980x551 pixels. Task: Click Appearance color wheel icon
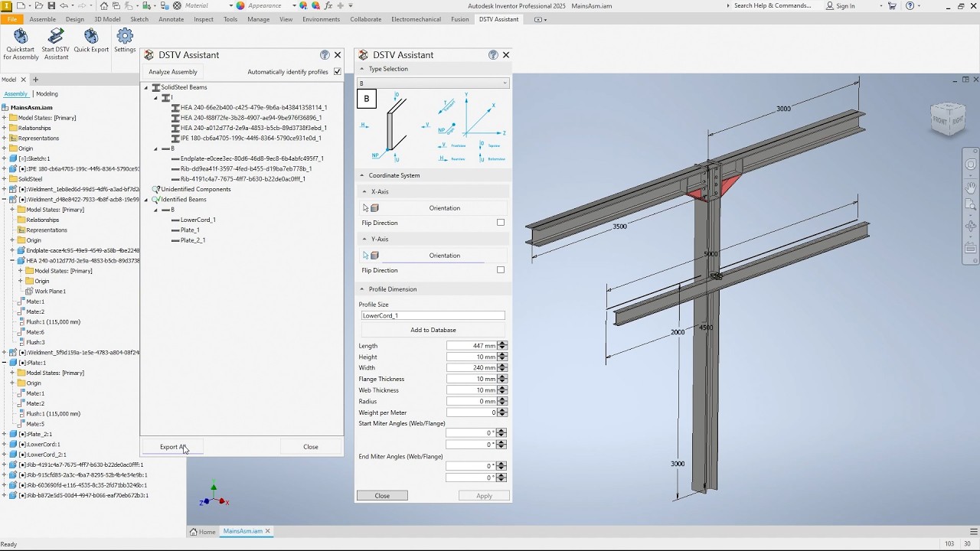pyautogui.click(x=240, y=5)
